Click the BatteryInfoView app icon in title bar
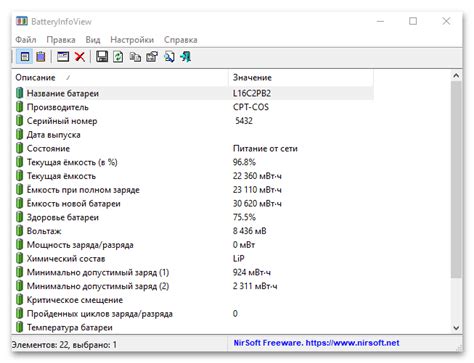This screenshot has height=363, width=474. click(x=22, y=21)
